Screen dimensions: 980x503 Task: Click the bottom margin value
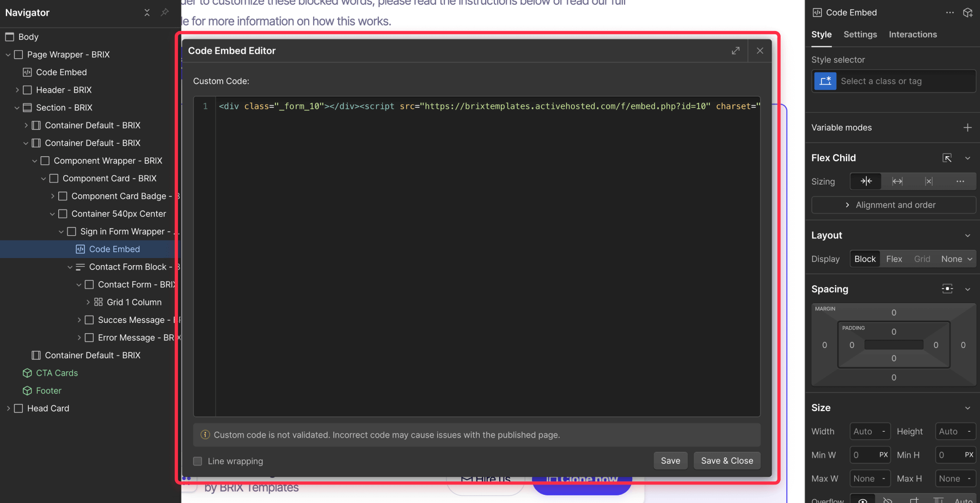(893, 377)
